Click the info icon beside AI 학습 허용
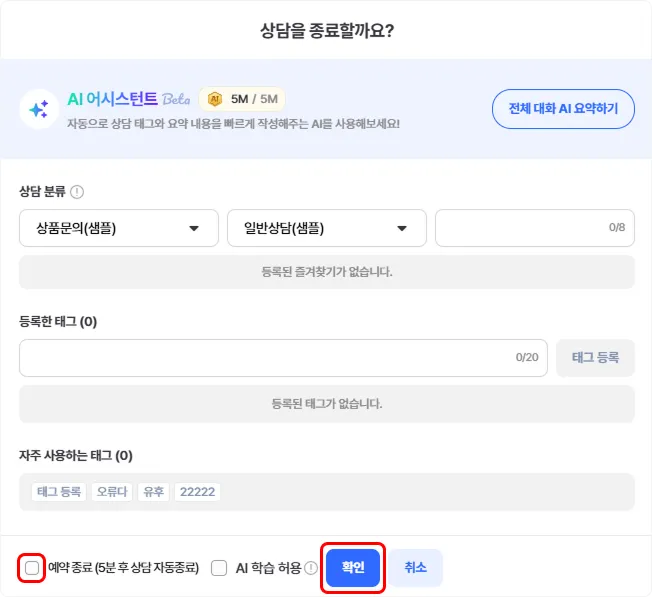 [x=311, y=568]
